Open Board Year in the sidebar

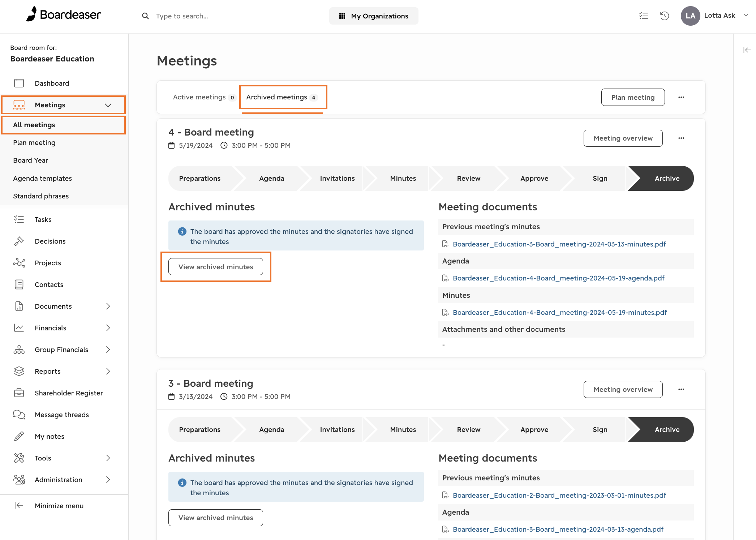click(31, 160)
